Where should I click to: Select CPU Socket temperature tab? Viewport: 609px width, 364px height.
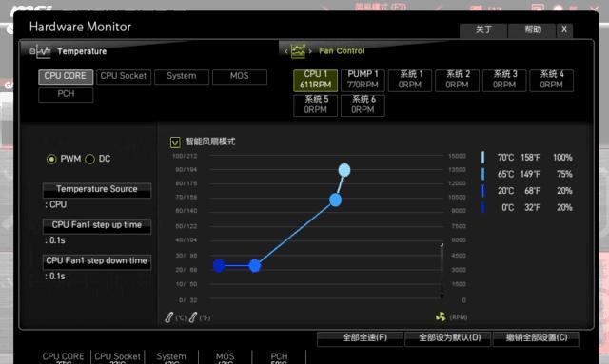coord(124,76)
